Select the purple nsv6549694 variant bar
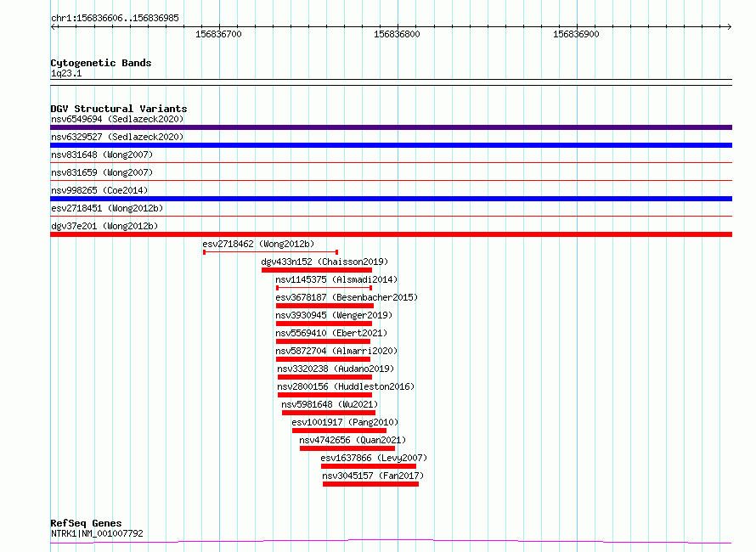Screen dimensions: 756x552 click(391, 127)
